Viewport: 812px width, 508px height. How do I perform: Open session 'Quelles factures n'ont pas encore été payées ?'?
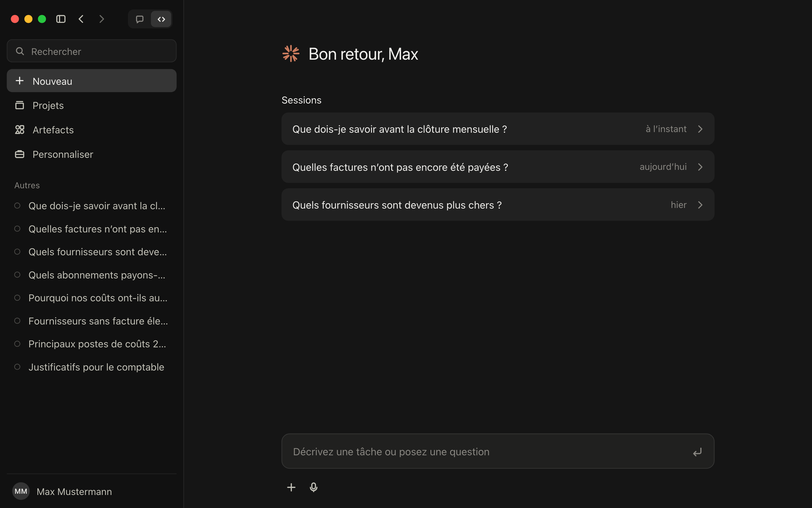[x=498, y=167]
